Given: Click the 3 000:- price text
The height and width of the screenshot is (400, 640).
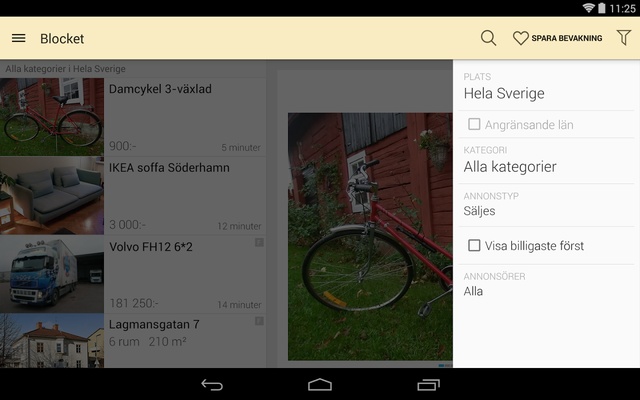Looking at the screenshot, I should (127, 224).
